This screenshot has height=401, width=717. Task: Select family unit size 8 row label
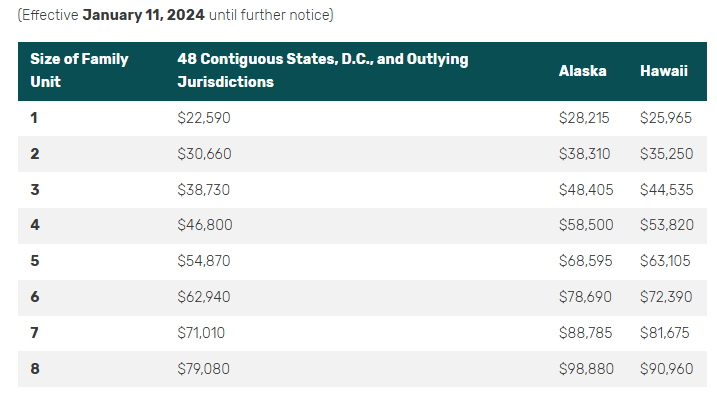tap(35, 369)
